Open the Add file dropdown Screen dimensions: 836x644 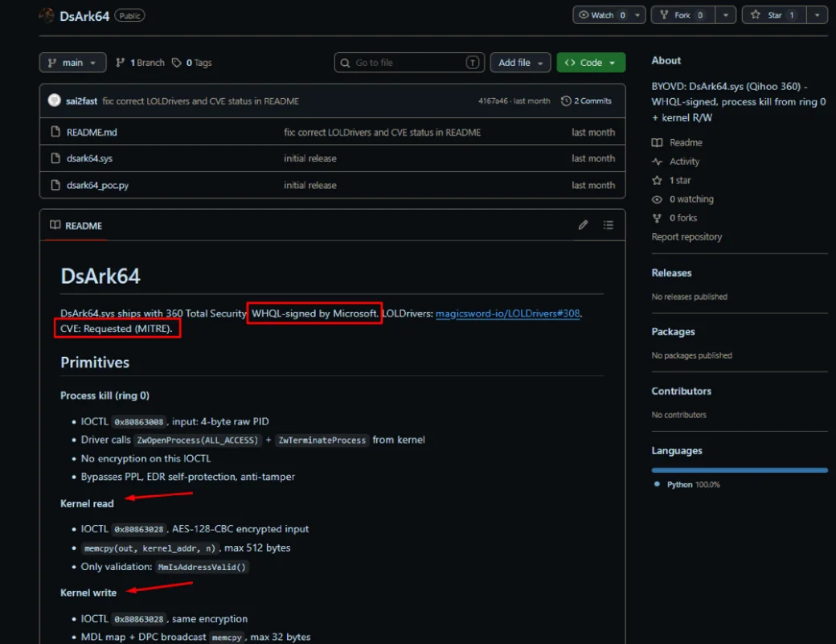pyautogui.click(x=520, y=63)
